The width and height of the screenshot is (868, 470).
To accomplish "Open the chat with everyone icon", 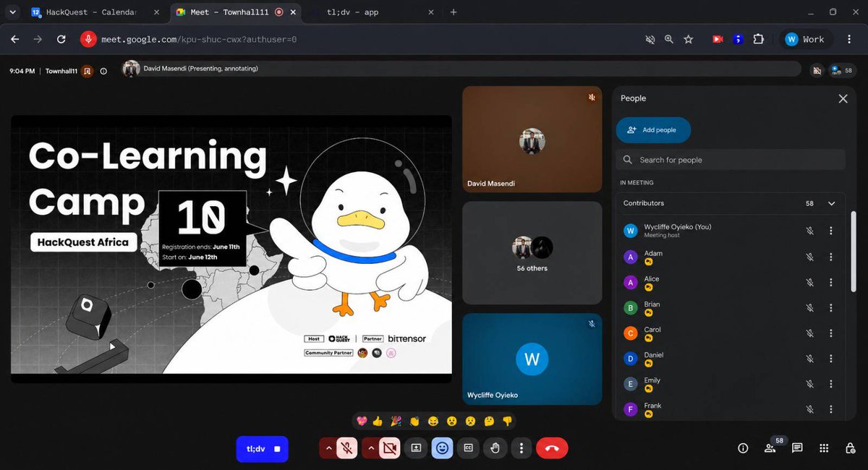I will point(797,448).
